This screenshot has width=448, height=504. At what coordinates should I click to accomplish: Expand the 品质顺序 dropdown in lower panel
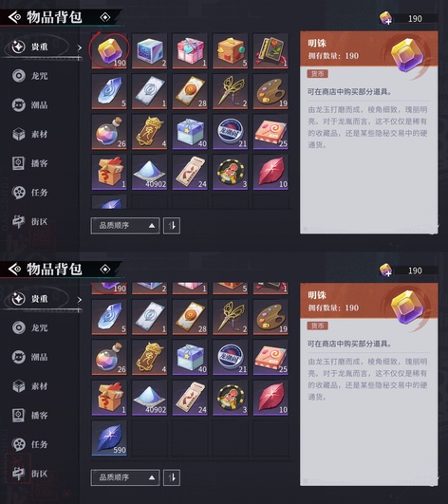125,477
